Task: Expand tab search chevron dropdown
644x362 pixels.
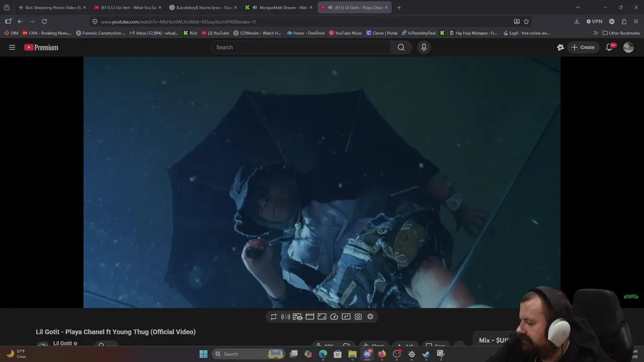Action: (578, 8)
